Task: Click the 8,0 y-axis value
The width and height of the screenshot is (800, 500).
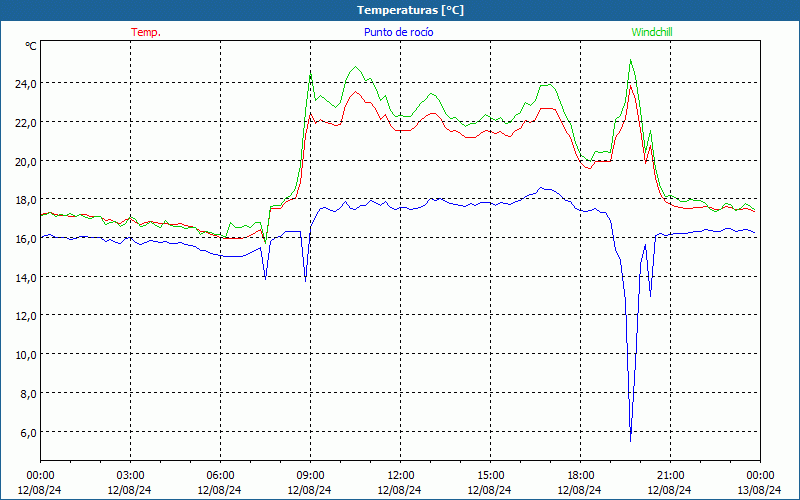Action: click(x=28, y=393)
